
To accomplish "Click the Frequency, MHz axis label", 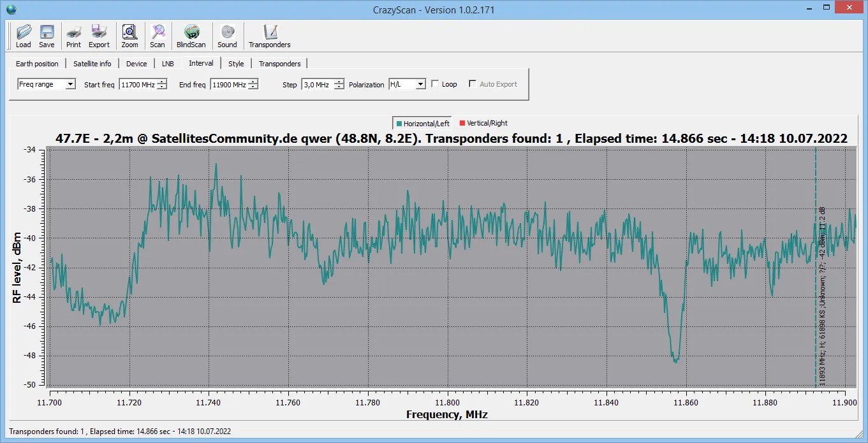I will 447,415.
